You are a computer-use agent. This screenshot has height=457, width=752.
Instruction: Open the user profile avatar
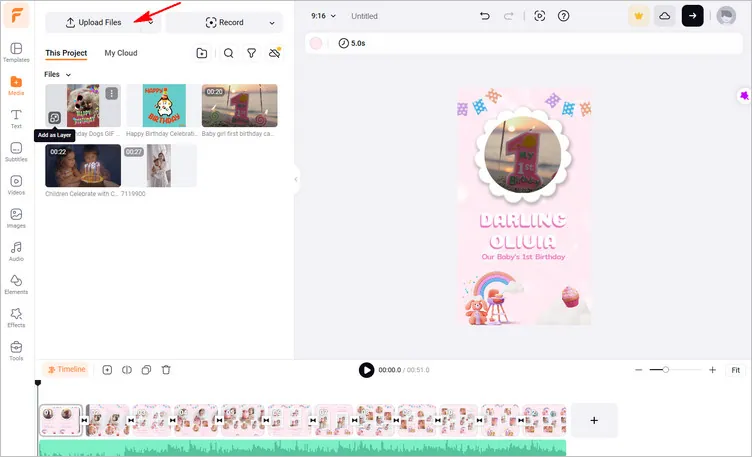(x=726, y=16)
